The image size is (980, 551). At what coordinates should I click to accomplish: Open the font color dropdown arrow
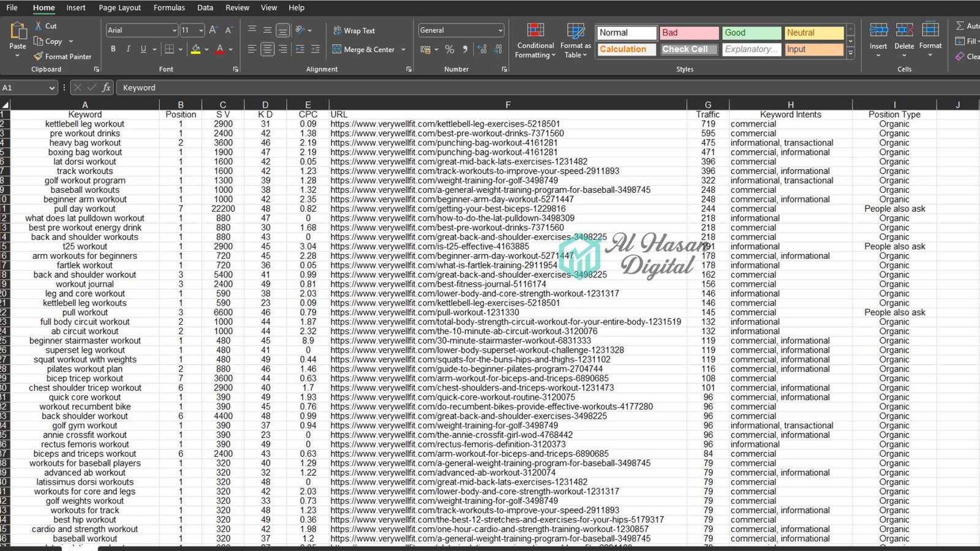[x=230, y=49]
